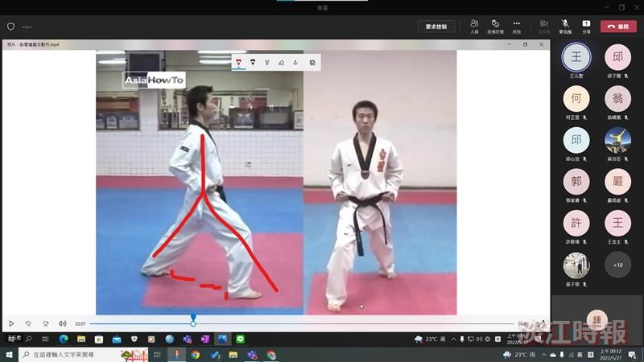Open the participants (人員) panel
644x362 pixels.
(474, 26)
